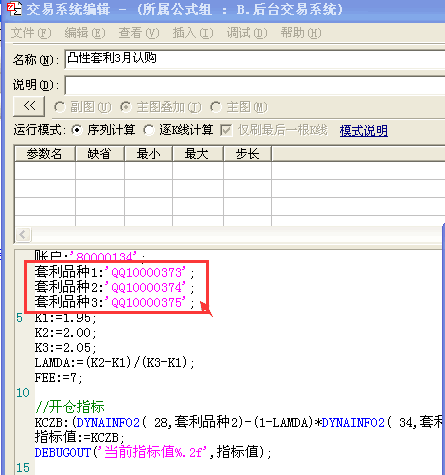The image size is (445, 475).
Task: Click the LAMDA:=(K2-K1)/(K3-K1) line
Action: (x=114, y=362)
